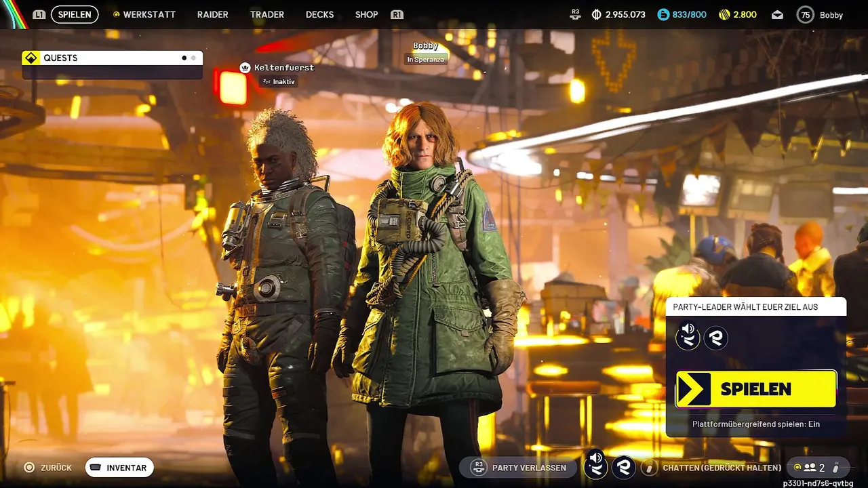Click the circle icon beside ZURÜCK
Screen dimensions: 868x488
(29, 468)
